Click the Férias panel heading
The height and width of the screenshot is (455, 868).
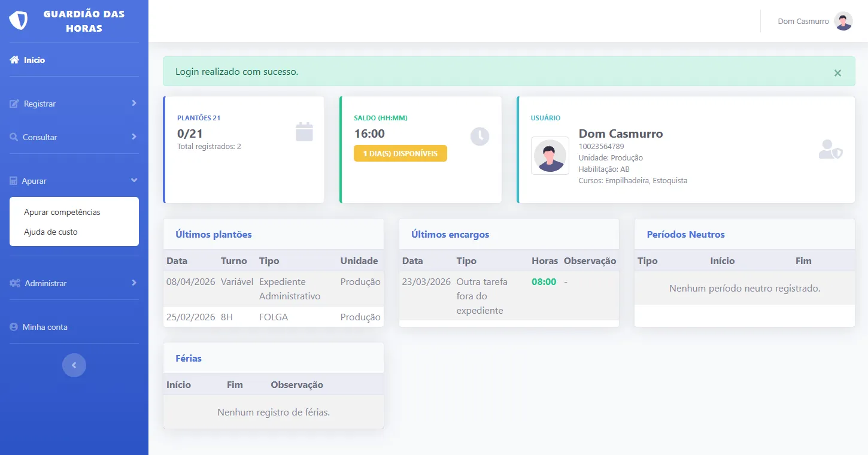pos(189,359)
